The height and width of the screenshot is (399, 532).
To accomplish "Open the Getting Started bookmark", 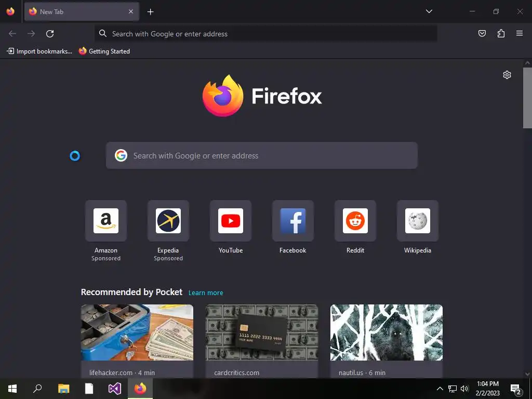I will click(104, 51).
